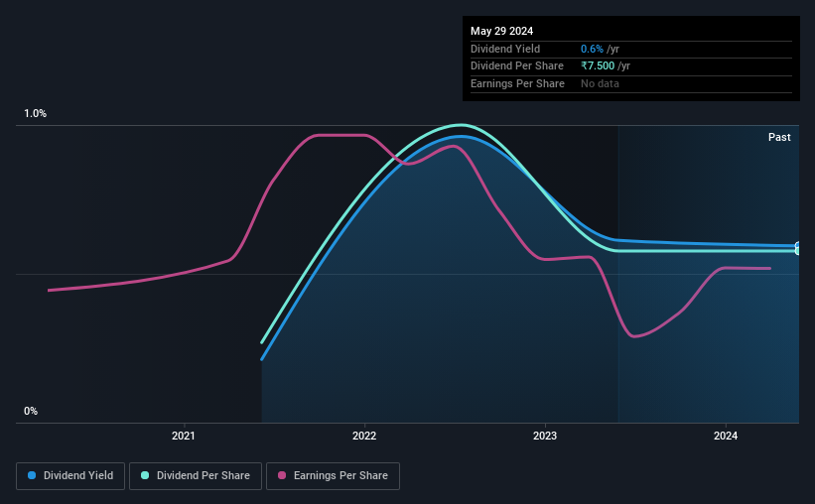The image size is (815, 504).
Task: Click the Dividend Yield tooltip row label
Action: click(505, 49)
